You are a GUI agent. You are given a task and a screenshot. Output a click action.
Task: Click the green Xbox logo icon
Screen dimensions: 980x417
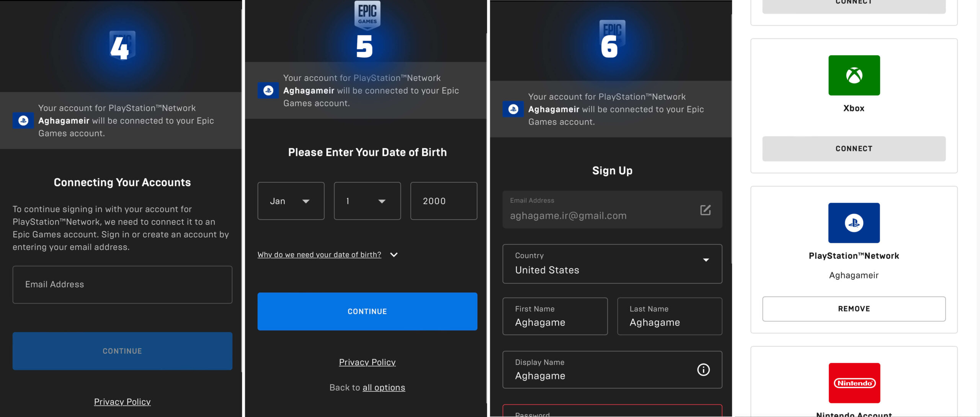(854, 75)
